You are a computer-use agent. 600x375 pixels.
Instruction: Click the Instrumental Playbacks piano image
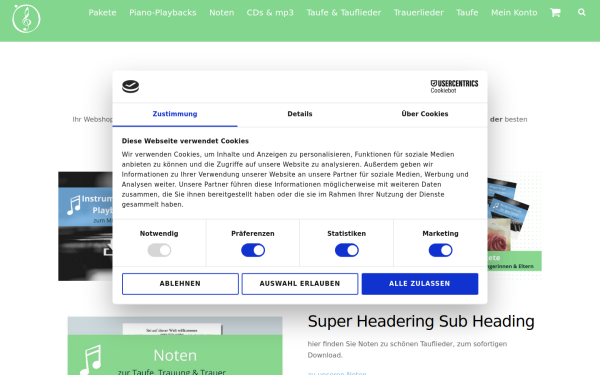tap(85, 226)
